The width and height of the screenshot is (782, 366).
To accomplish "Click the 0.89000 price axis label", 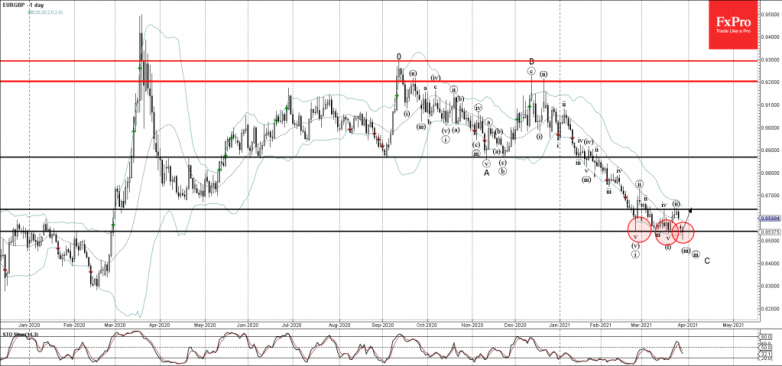I will coord(770,150).
